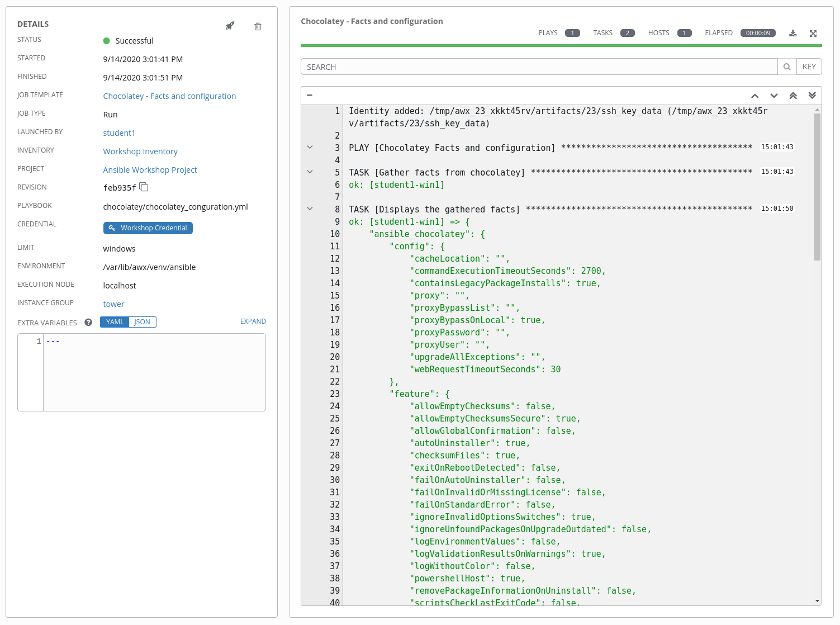Switch extra variables to JSON

point(143,322)
